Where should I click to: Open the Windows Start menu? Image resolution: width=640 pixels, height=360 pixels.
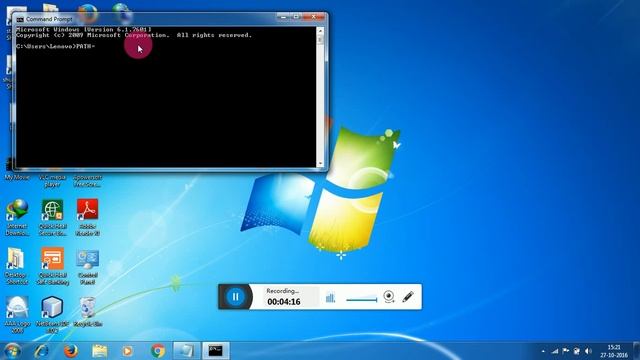coord(12,351)
